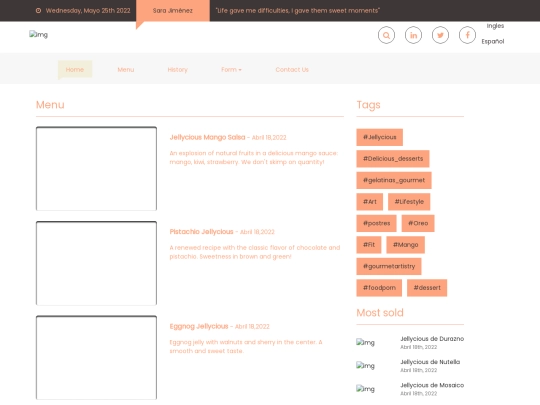Open Jellycious de Mosaico most sold item
Screen dimensions: 540x405
(432, 385)
